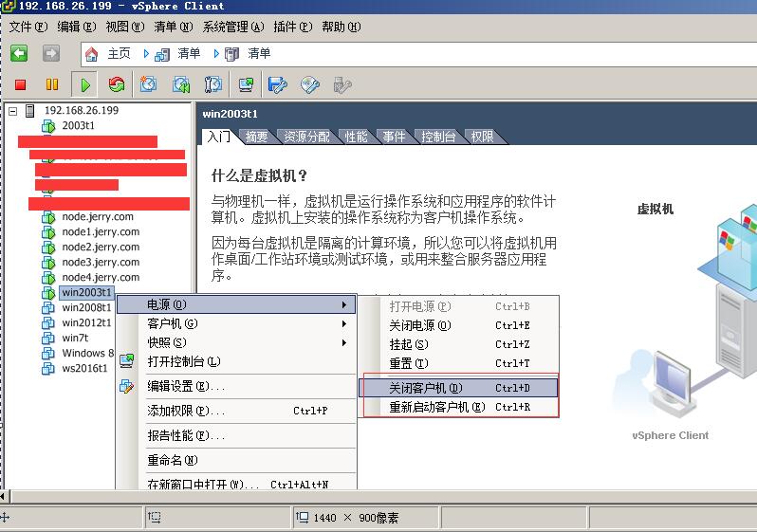Image resolution: width=757 pixels, height=532 pixels.
Task: Select node.jerry.com in inventory tree
Action: coord(98,217)
